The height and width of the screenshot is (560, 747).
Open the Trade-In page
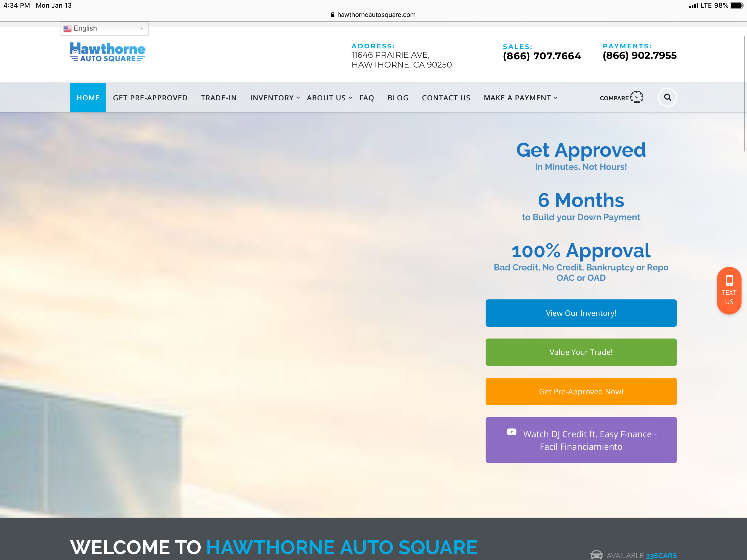click(x=219, y=98)
